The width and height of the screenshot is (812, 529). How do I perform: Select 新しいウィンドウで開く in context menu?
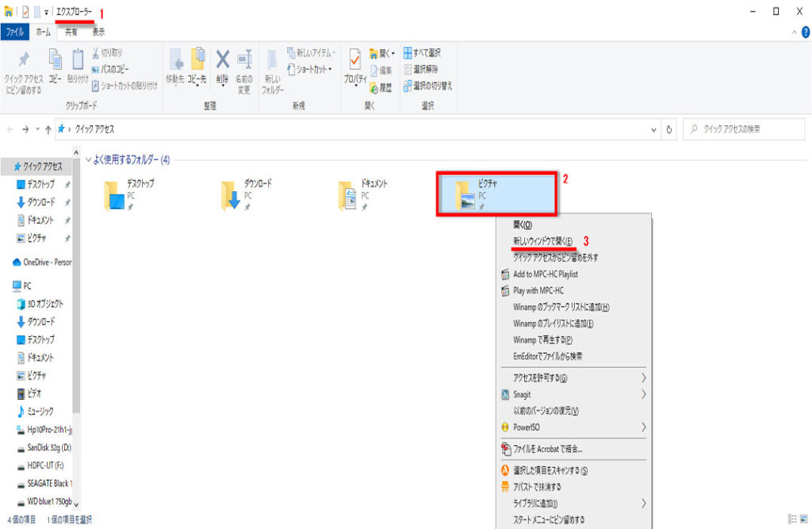(542, 241)
